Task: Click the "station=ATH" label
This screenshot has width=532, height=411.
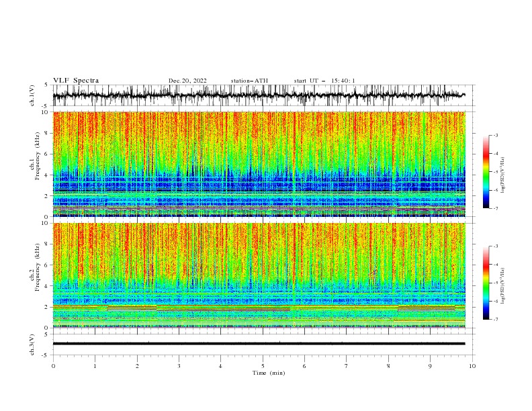Action: [249, 81]
